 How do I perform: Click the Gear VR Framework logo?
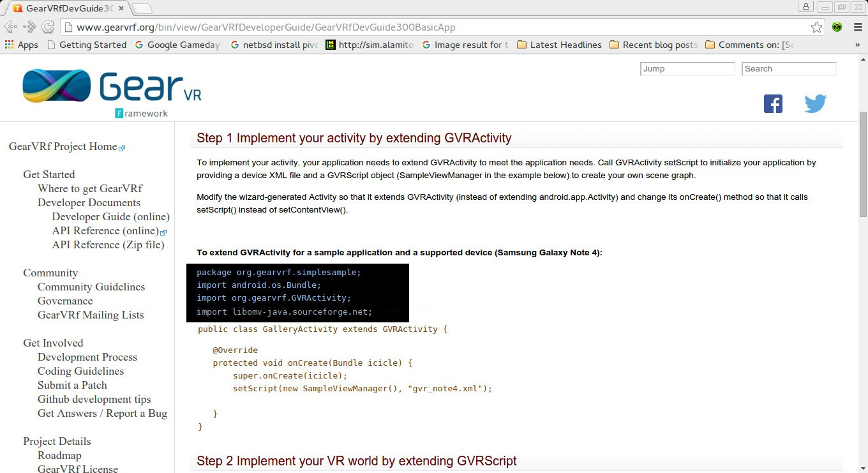112,93
